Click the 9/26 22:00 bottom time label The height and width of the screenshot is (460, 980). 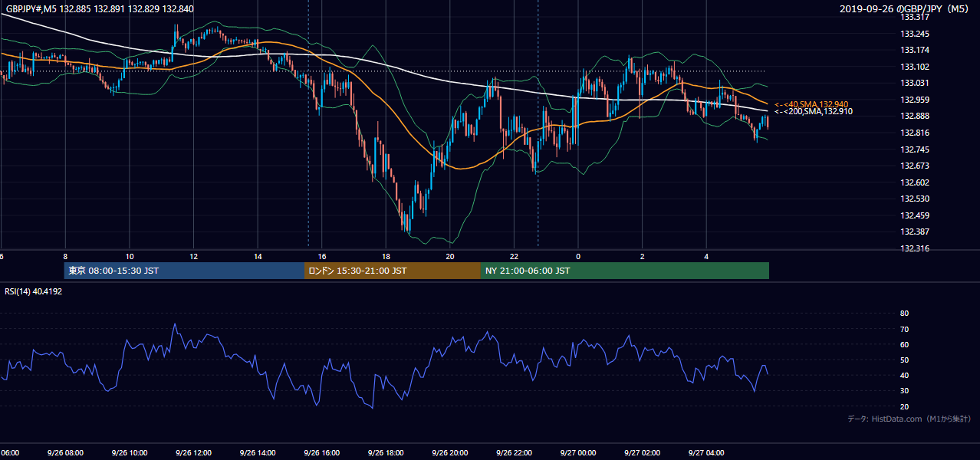(513, 453)
